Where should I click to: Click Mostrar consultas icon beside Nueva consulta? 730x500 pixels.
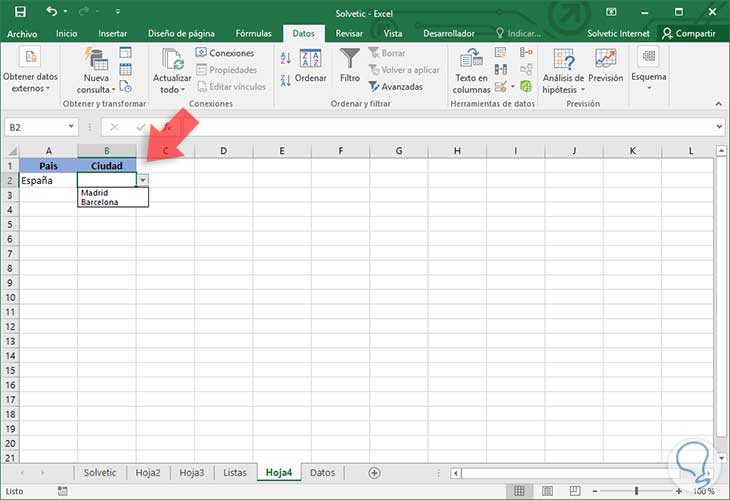126,52
